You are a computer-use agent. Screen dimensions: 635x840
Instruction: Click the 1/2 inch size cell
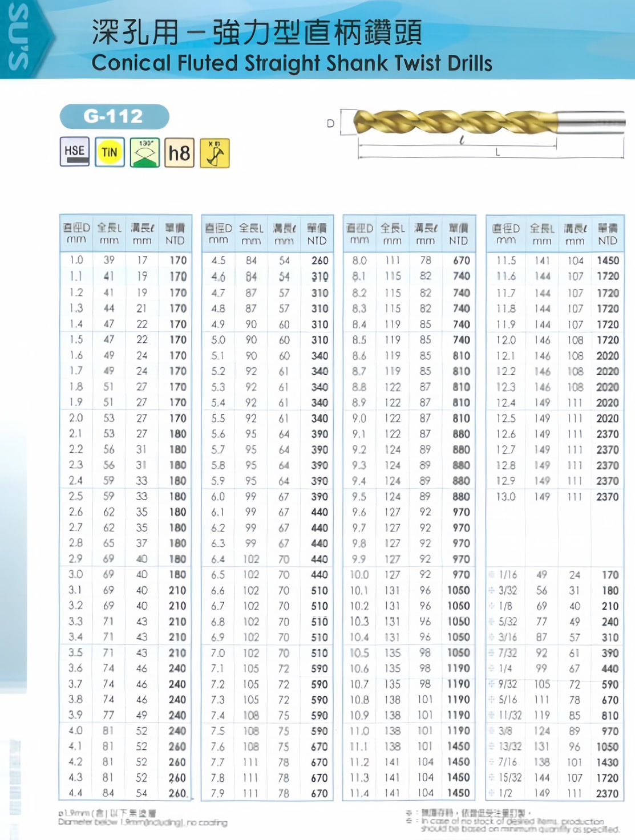(505, 793)
